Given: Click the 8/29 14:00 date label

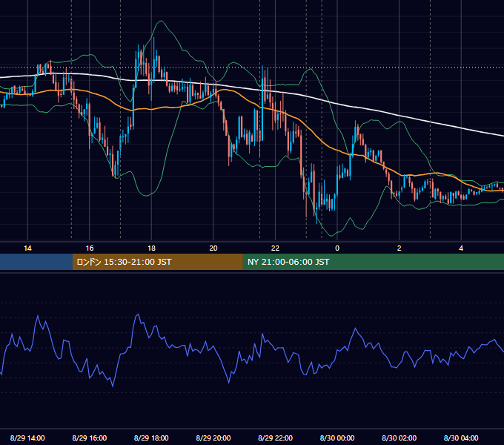Looking at the screenshot, I should 27,438.
